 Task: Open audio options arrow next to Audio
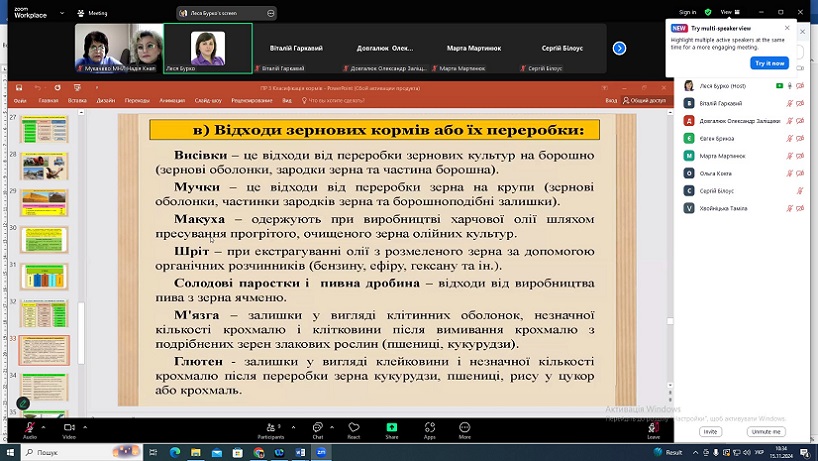pos(43,427)
